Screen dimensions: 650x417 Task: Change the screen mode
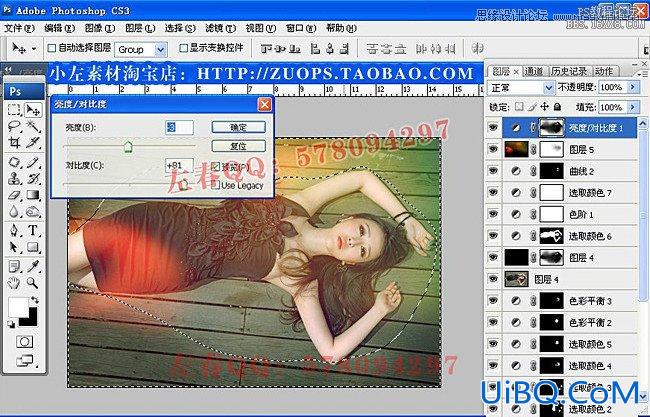[25, 361]
